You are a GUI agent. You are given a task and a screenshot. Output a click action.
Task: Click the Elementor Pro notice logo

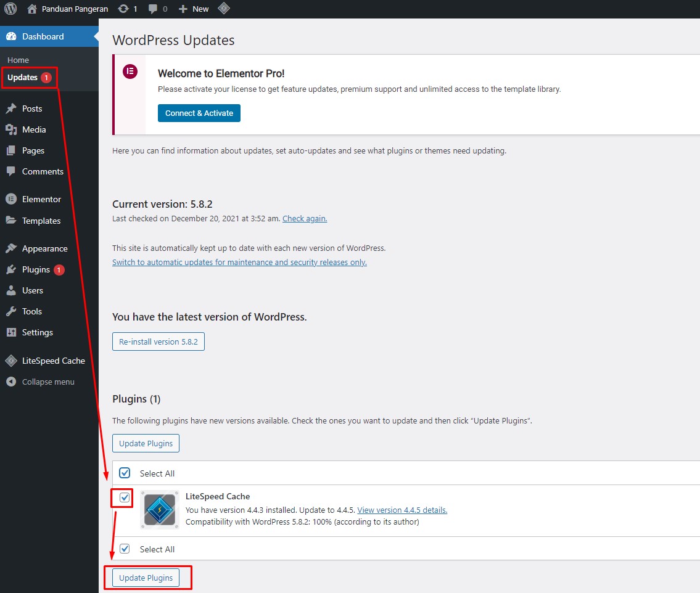(130, 72)
